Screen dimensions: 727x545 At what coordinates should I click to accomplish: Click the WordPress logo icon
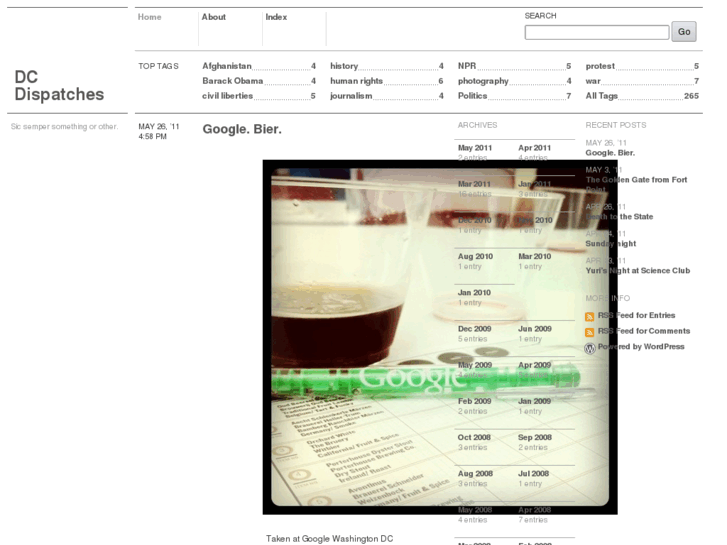(x=590, y=348)
